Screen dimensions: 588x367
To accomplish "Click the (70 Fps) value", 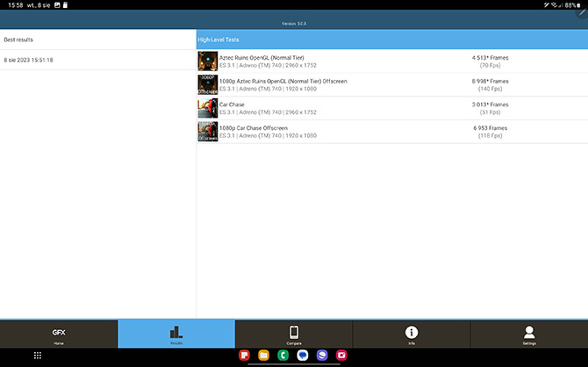I will coord(490,65).
